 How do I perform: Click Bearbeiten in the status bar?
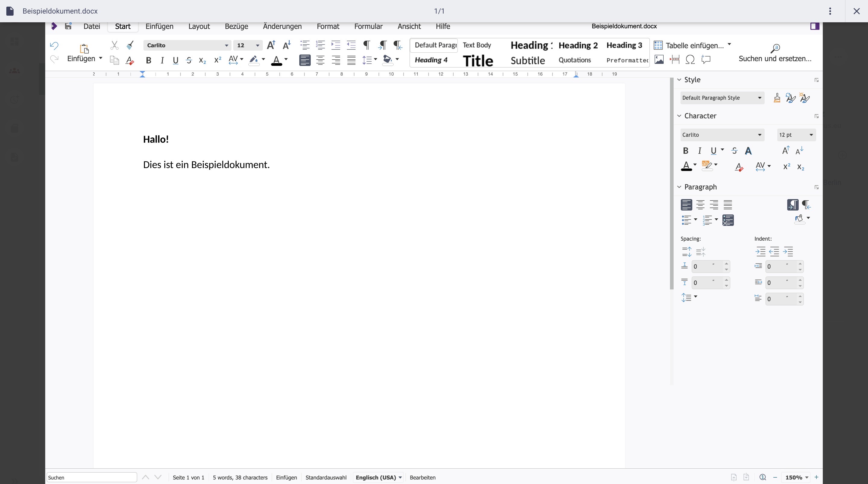point(423,477)
